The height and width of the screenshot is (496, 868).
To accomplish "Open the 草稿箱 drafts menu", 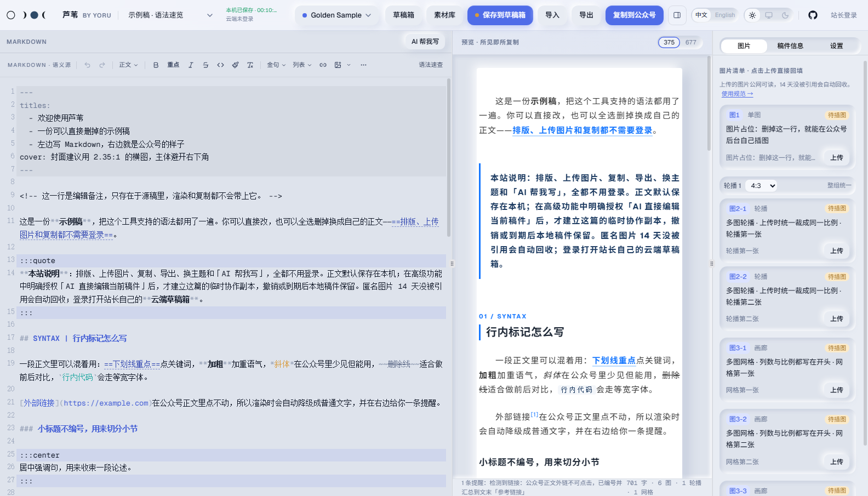I will pos(403,15).
